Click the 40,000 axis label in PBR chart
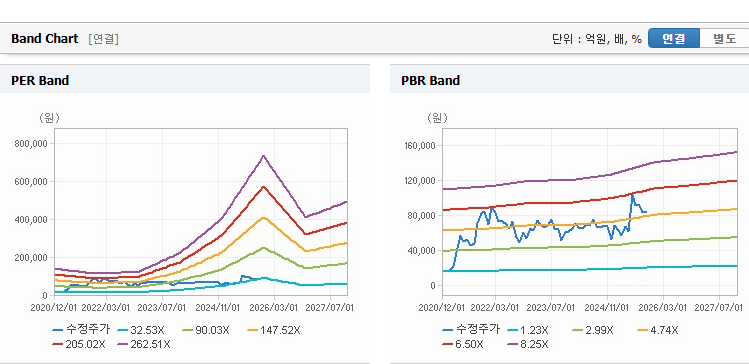This screenshot has width=749, height=364. [422, 251]
